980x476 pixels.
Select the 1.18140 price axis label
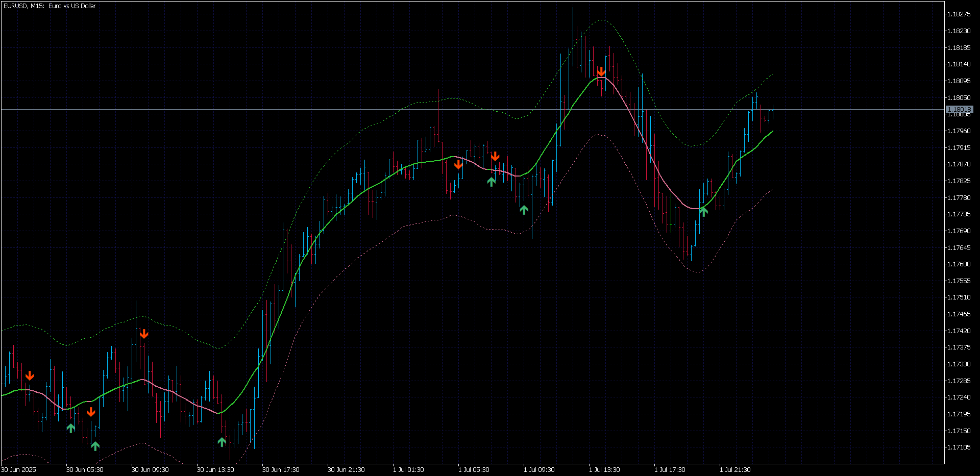click(x=959, y=64)
